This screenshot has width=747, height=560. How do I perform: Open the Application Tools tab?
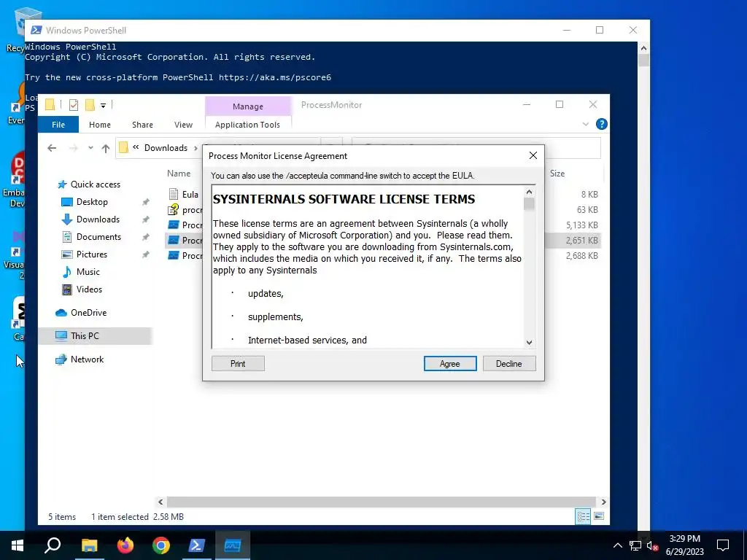[x=247, y=124]
